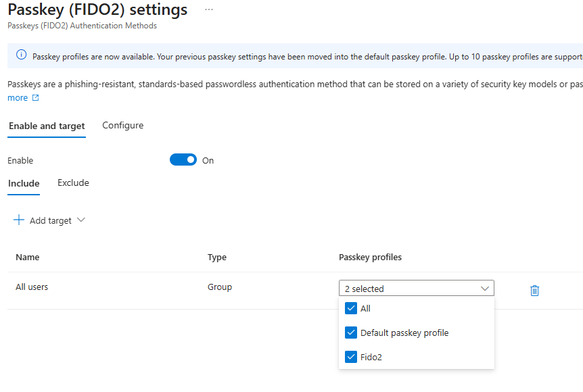Uncheck the Fido2 profile checkbox

350,357
